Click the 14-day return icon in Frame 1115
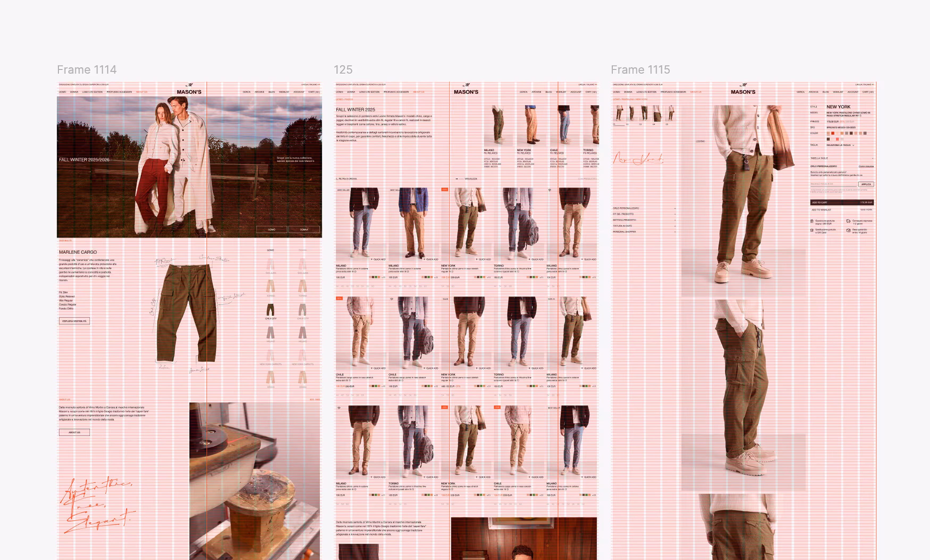Image resolution: width=930 pixels, height=560 pixels. click(x=848, y=230)
